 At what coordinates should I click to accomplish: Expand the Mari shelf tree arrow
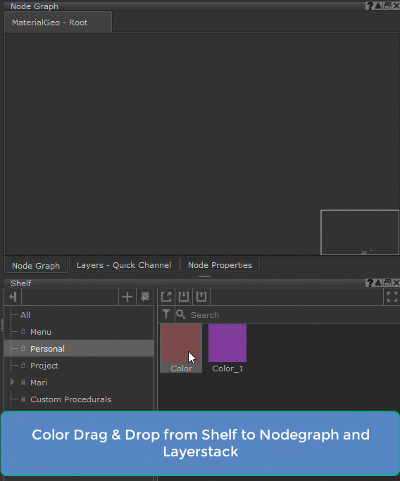(12, 382)
